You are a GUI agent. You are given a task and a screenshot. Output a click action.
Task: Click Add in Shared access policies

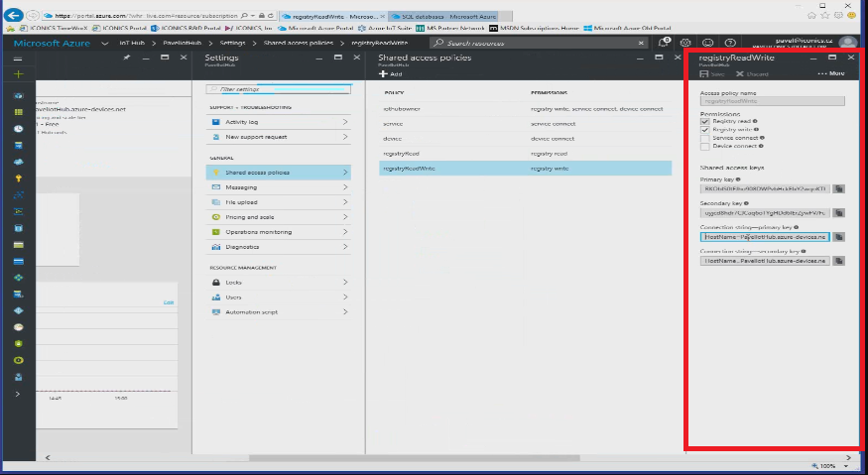391,74
